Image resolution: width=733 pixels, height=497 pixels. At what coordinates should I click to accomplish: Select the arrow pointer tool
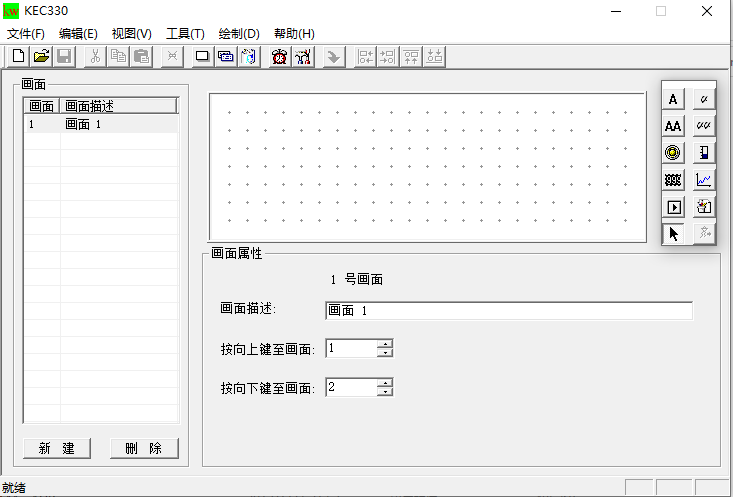click(673, 233)
